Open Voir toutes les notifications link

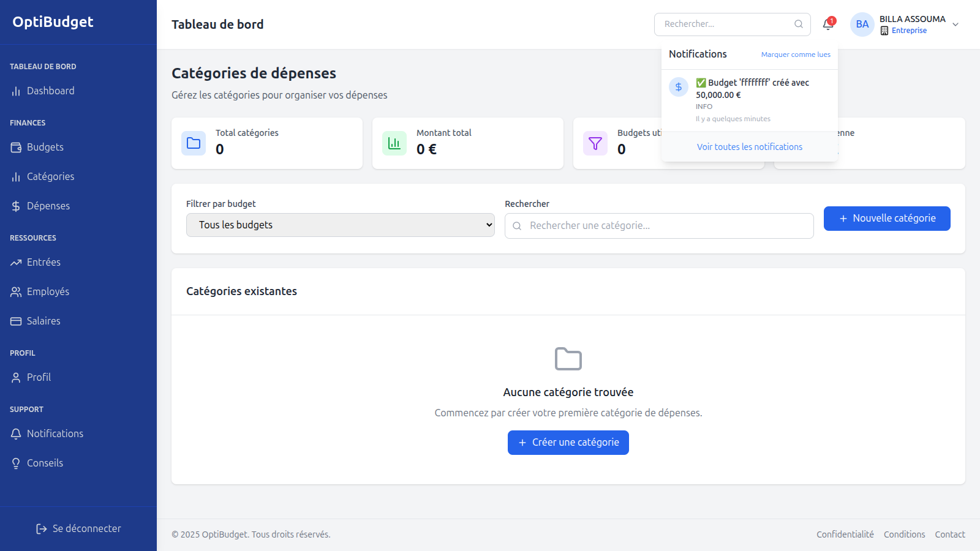tap(749, 147)
